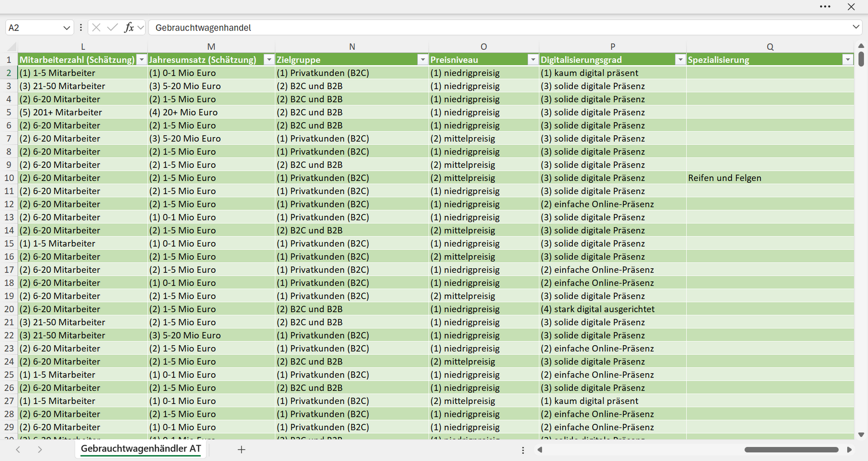Click the formula bar text Gebrauchtwagenhandel
This screenshot has height=461, width=868.
203,28
